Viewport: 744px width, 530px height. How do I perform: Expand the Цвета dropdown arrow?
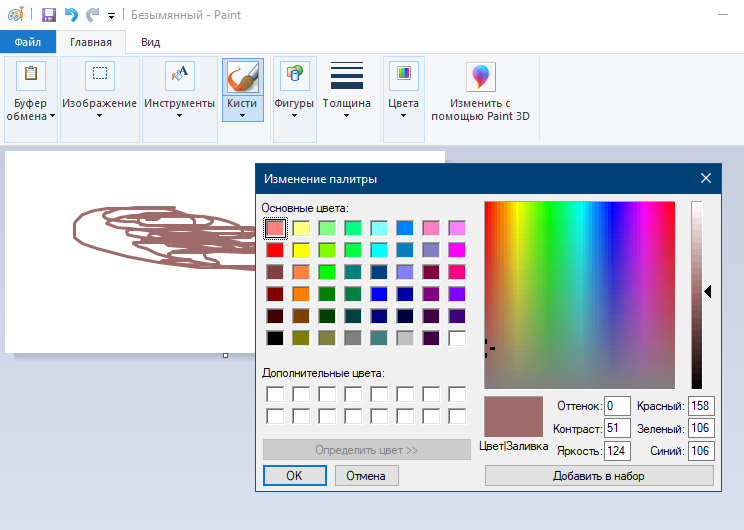(x=403, y=116)
